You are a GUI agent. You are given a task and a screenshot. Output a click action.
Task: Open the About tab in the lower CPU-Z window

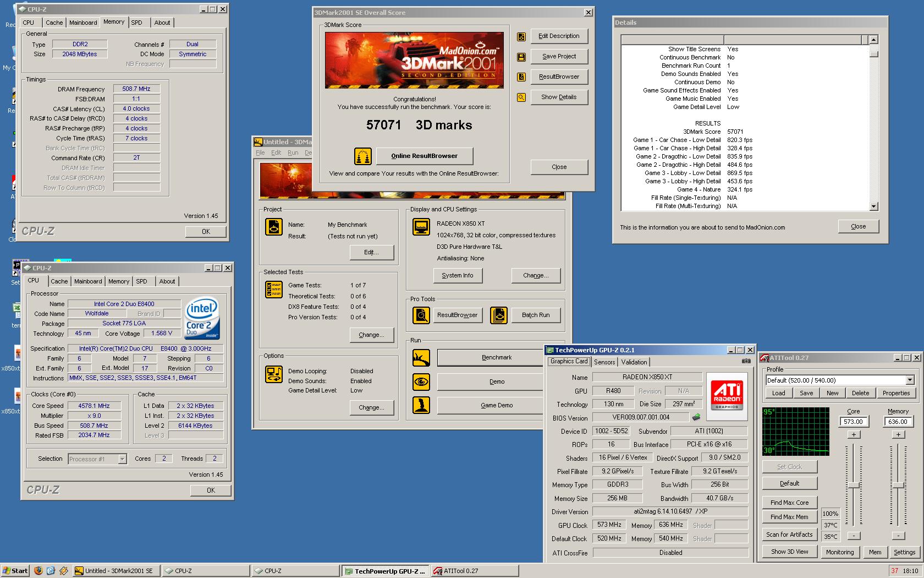coord(167,281)
